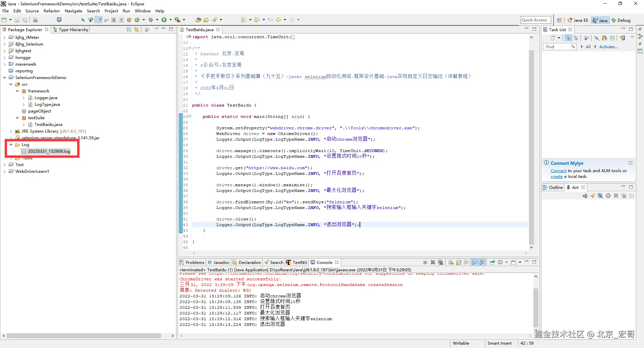644x348 pixels.
Task: Click the Run TestBaidu green play button
Action: tap(164, 20)
